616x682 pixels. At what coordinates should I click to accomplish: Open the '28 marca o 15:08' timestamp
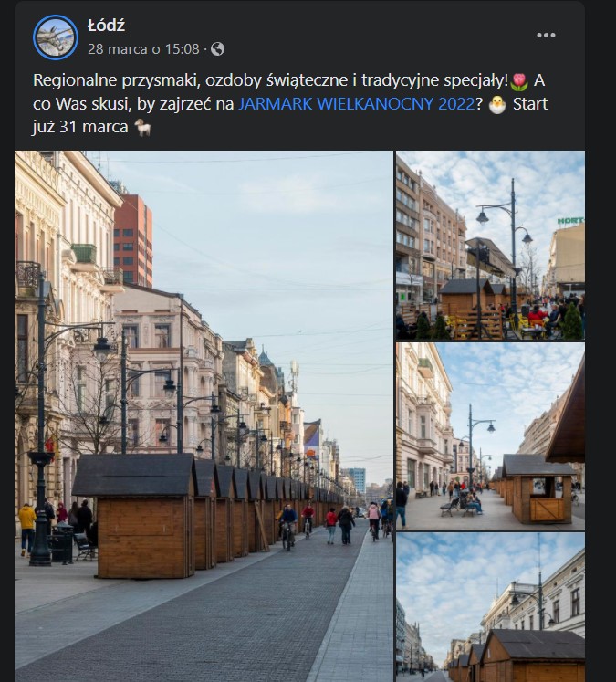143,49
